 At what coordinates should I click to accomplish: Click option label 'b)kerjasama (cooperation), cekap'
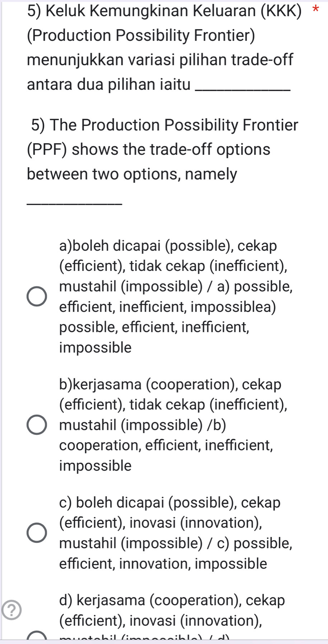[170, 384]
